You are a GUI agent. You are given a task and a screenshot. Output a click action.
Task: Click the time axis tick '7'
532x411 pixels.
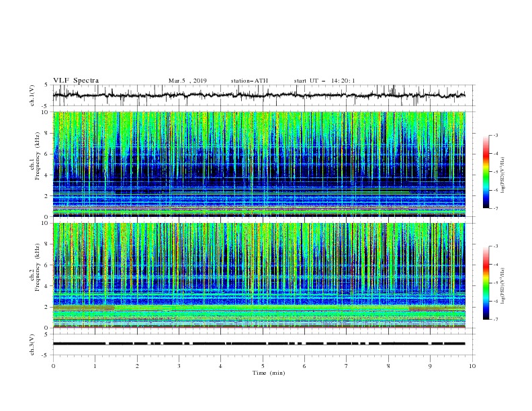tap(347, 366)
